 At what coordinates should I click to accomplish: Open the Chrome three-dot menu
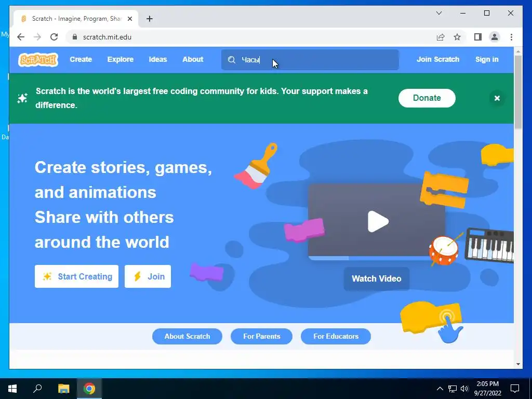point(511,37)
